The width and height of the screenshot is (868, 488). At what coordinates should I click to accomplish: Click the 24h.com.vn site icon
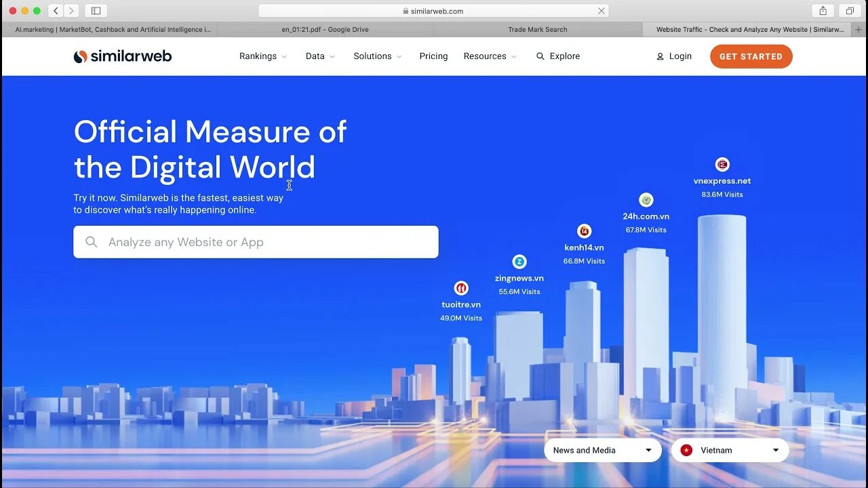click(646, 200)
